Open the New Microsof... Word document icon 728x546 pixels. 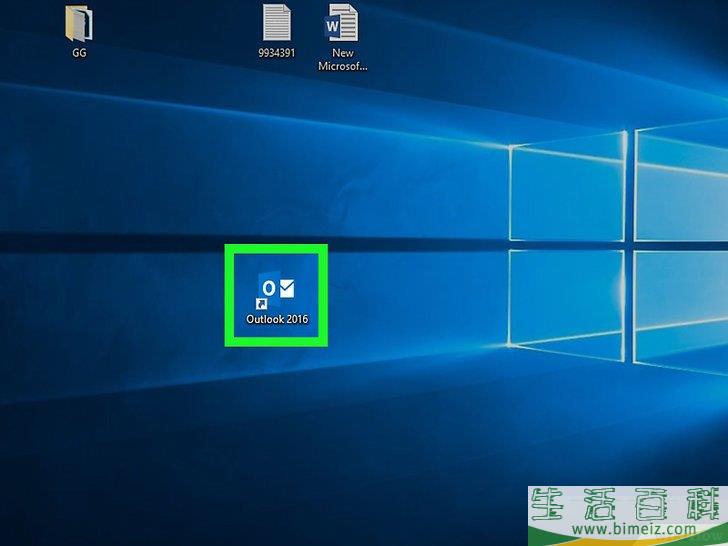[x=342, y=23]
